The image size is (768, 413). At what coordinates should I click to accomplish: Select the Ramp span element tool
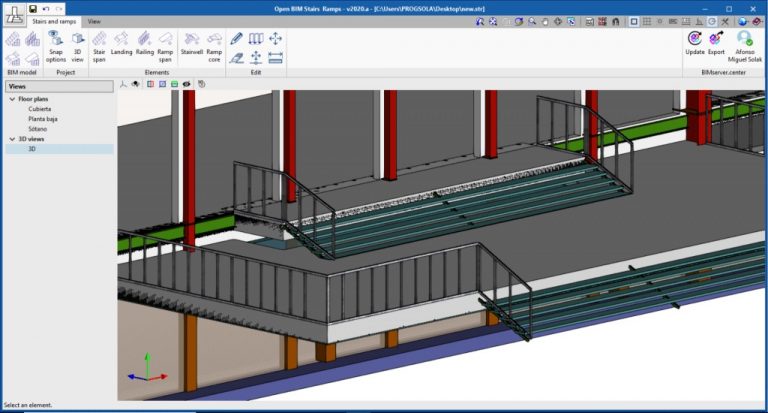pos(165,47)
